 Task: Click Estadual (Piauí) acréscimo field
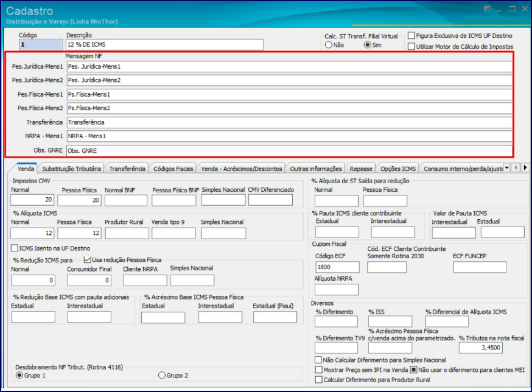(275, 317)
